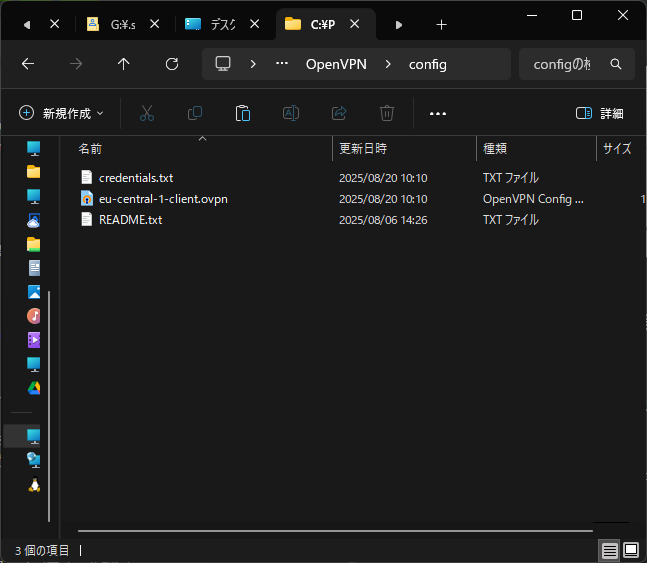Click the 3 個の項目 status text
647x563 pixels.
tap(42, 550)
